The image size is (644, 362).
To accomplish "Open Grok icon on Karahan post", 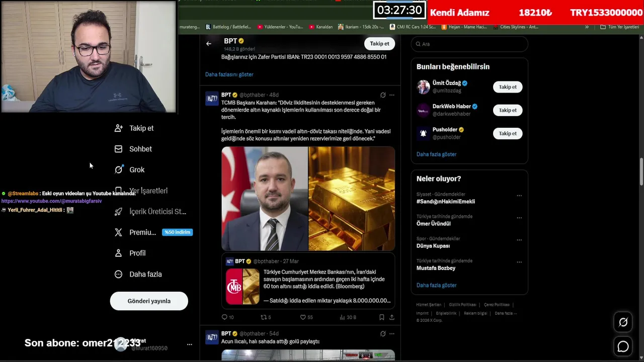I will click(383, 95).
